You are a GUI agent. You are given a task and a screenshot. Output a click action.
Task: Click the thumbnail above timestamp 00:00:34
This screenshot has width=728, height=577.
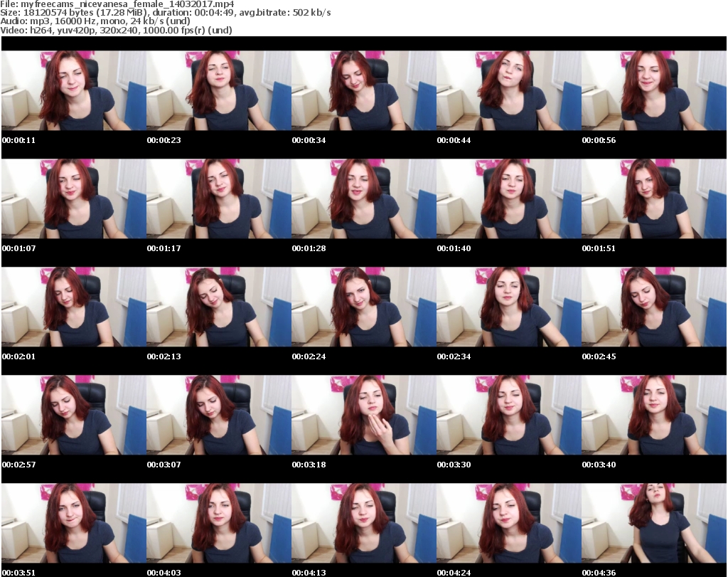coord(364,90)
